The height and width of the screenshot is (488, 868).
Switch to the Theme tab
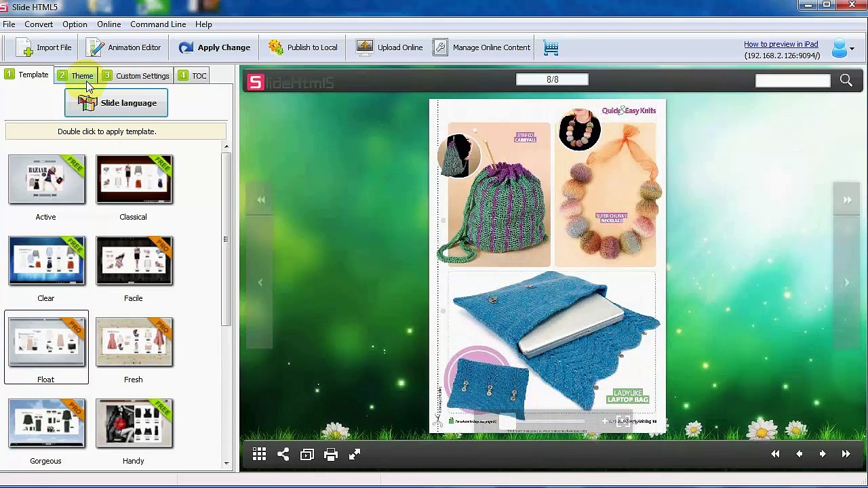[76, 75]
